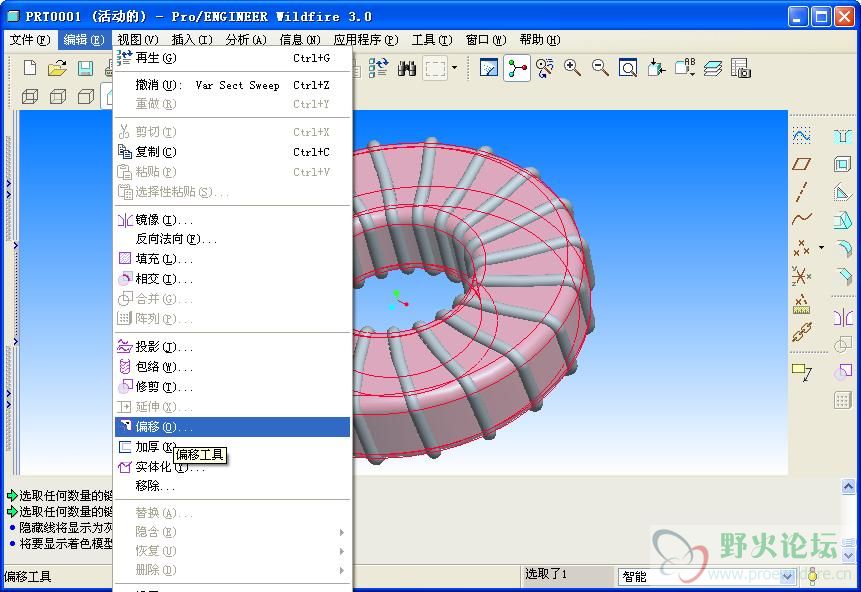
Task: Click the mirror tool icon on right toolbar
Action: pyautogui.click(x=842, y=317)
